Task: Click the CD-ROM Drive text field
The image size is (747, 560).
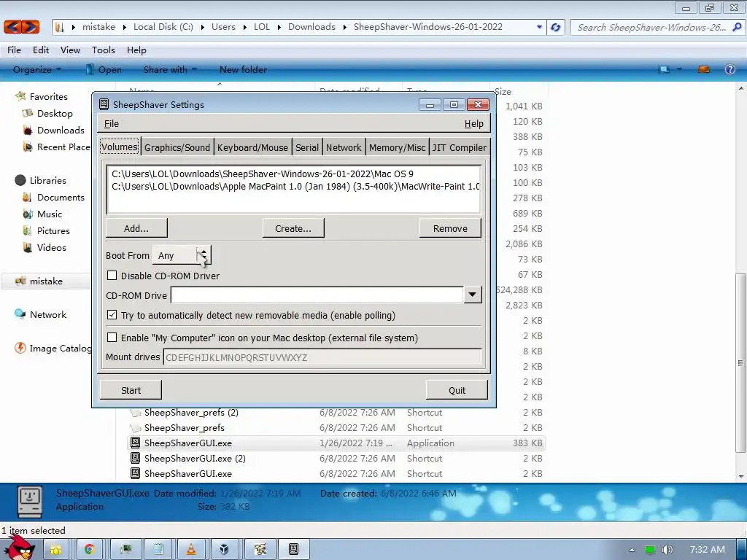Action: click(317, 295)
